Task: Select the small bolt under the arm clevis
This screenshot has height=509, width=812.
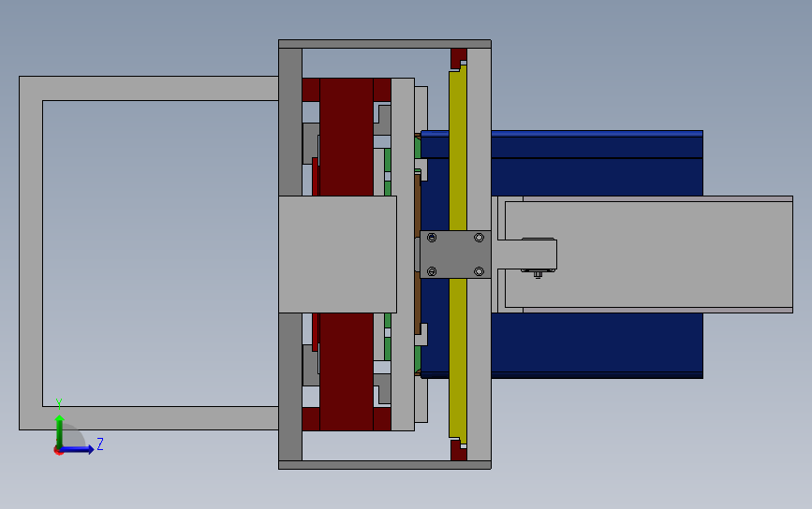Action: coord(538,273)
